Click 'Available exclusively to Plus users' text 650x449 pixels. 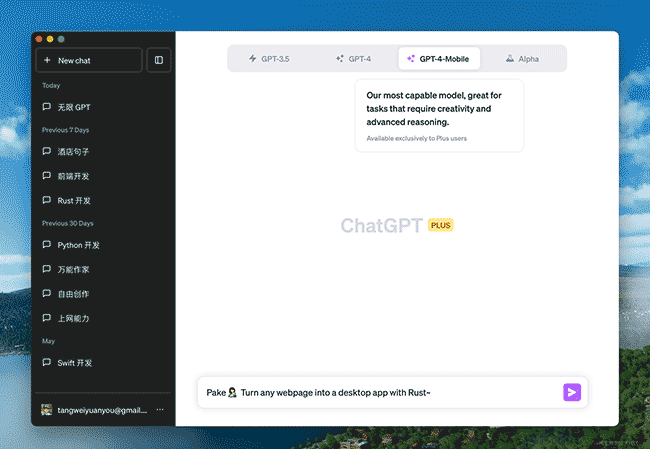click(416, 138)
